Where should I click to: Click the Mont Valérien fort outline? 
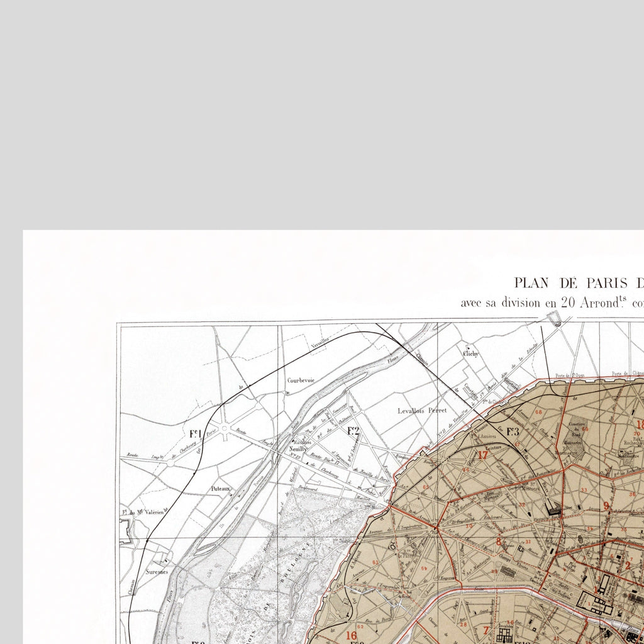(x=125, y=532)
